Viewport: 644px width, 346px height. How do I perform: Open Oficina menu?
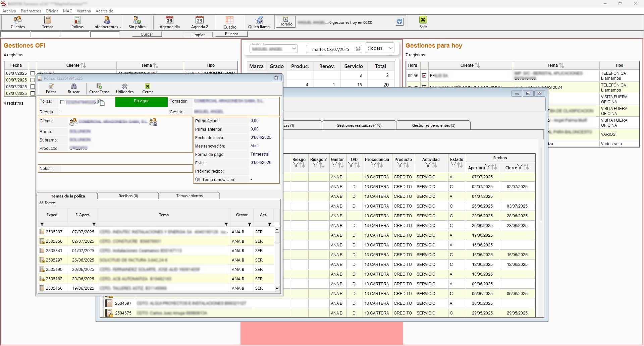tap(52, 11)
